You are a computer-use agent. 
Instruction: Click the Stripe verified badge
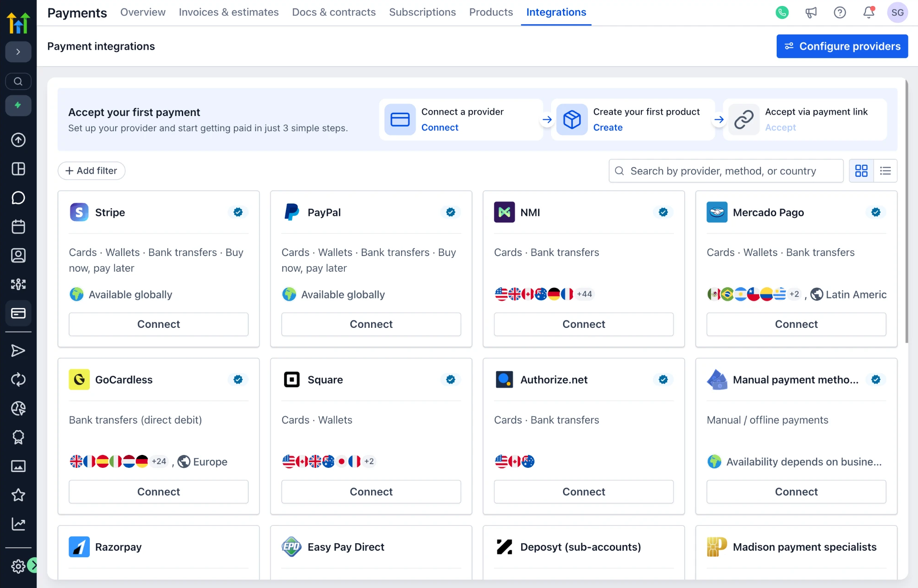pos(238,212)
